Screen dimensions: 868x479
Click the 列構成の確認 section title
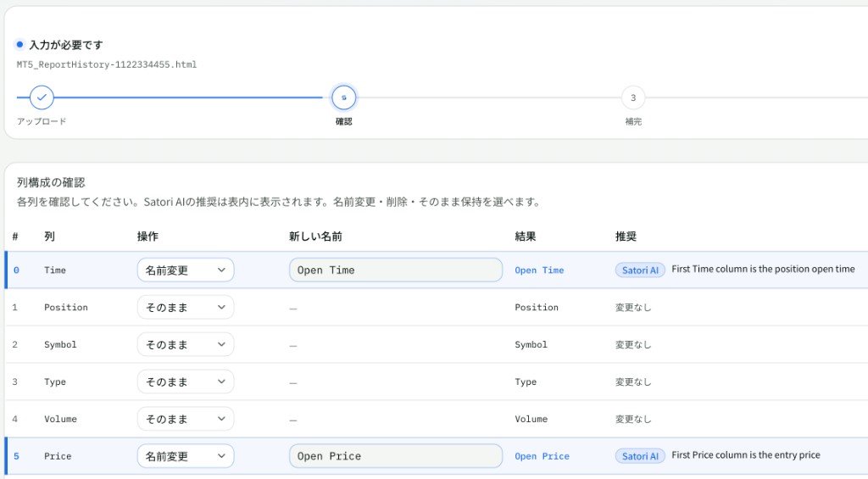coord(51,182)
